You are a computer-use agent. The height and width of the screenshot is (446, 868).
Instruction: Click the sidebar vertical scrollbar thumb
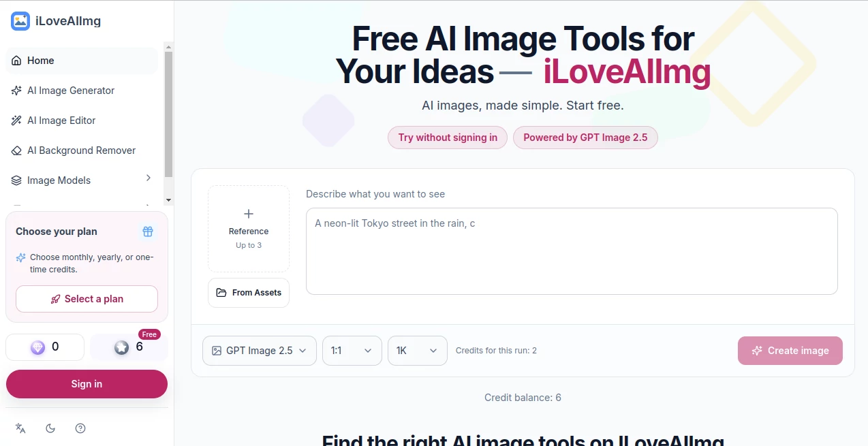coord(169,114)
